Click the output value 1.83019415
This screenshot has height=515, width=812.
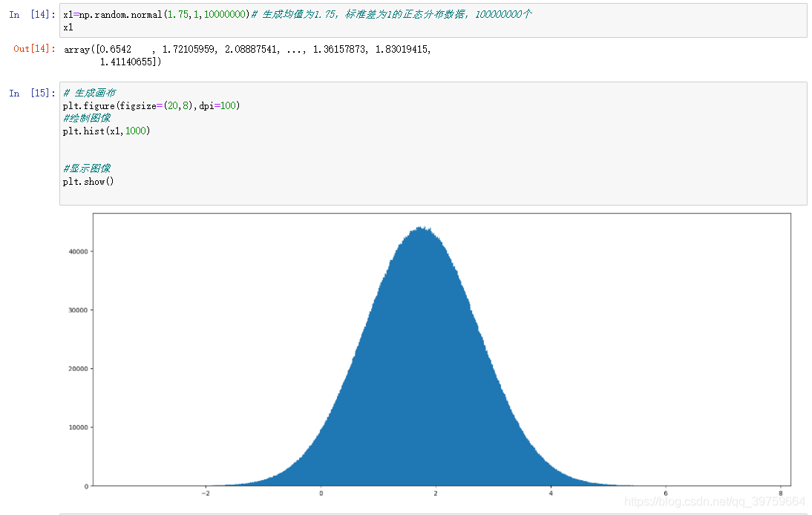point(403,49)
